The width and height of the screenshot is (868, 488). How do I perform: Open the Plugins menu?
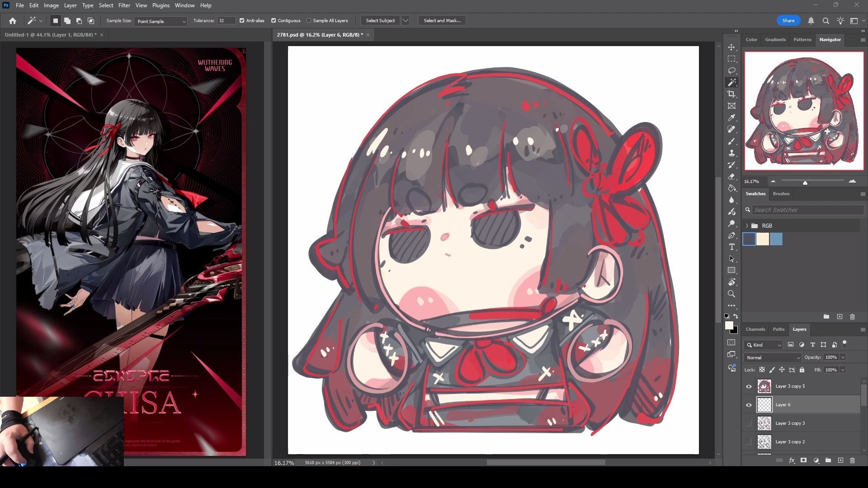tap(160, 5)
